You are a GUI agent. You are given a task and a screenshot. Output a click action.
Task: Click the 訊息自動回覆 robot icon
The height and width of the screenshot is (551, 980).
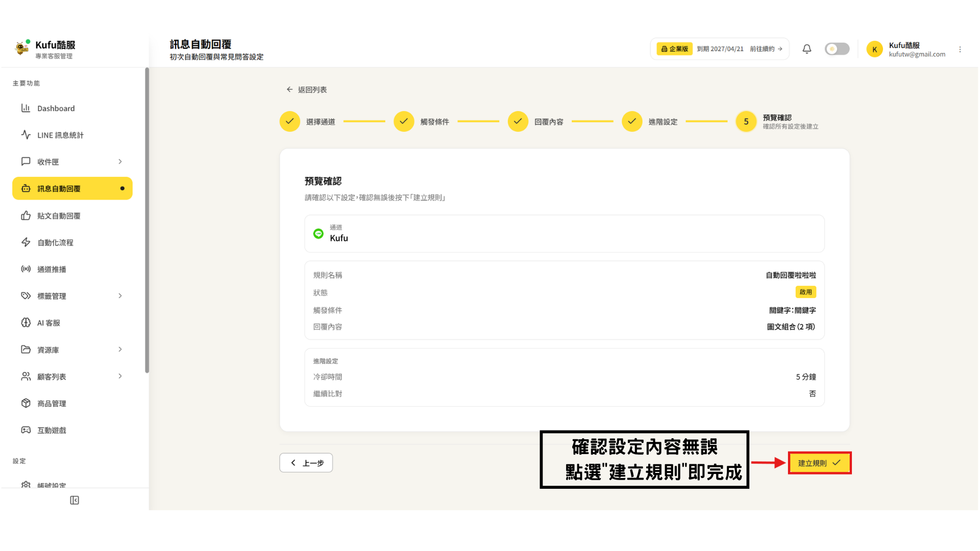(26, 188)
